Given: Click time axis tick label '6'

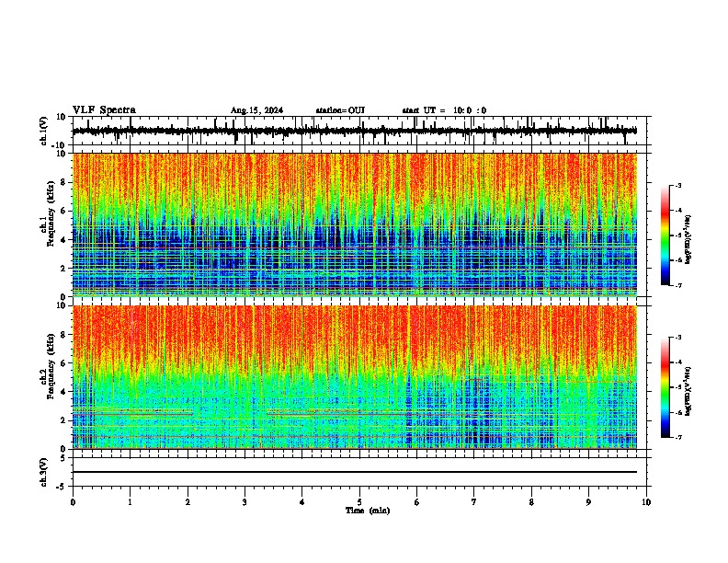Looking at the screenshot, I should coord(417,502).
